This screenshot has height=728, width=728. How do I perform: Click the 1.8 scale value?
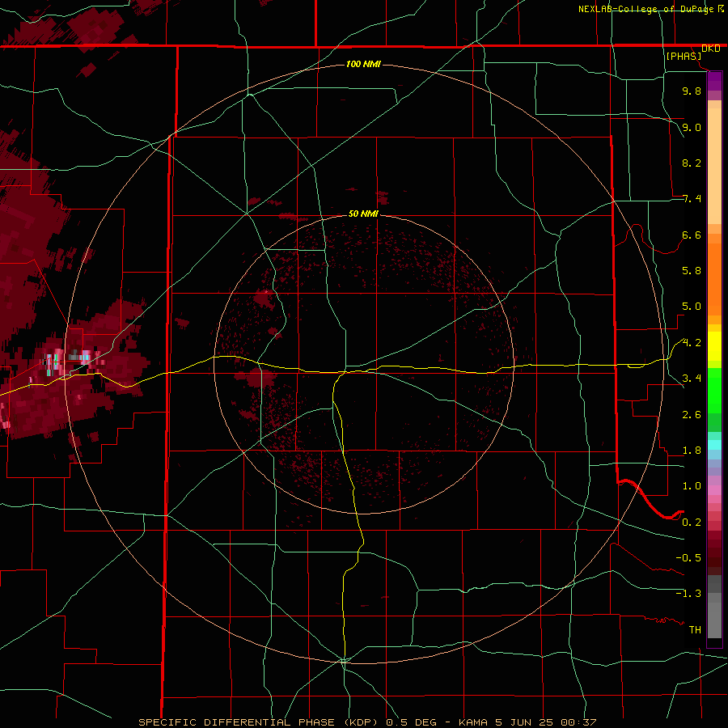[692, 451]
